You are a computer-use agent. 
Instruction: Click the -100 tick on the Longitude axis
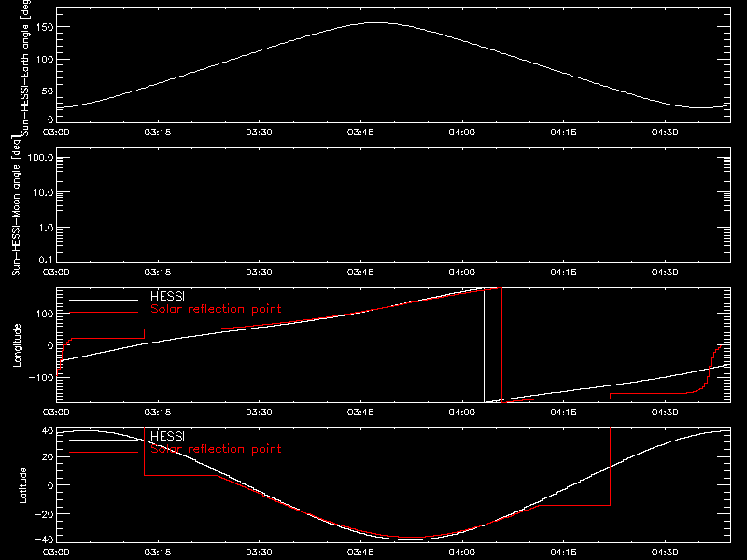(40, 377)
